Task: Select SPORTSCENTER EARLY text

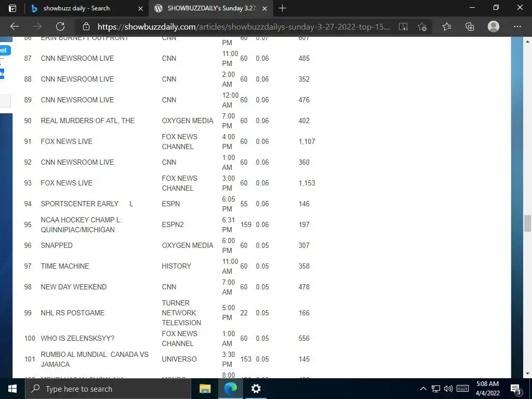Action: [x=79, y=204]
